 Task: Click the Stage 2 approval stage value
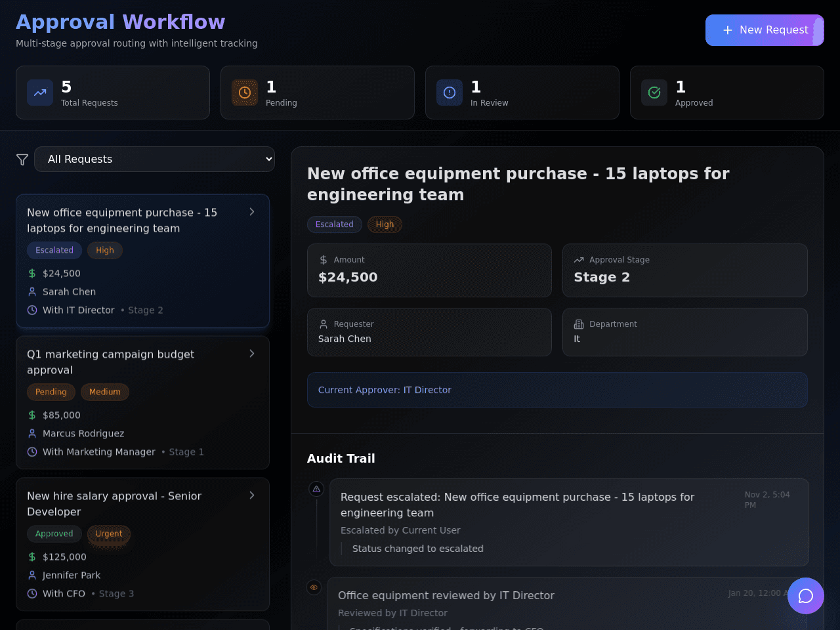tap(602, 278)
